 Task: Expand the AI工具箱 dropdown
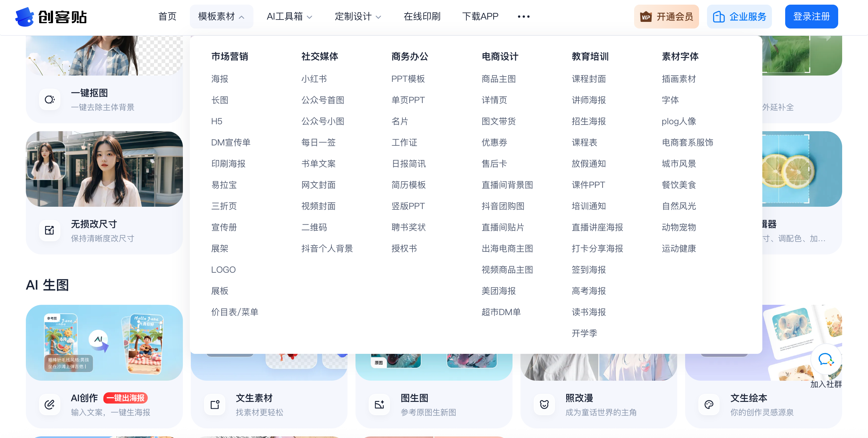click(289, 17)
